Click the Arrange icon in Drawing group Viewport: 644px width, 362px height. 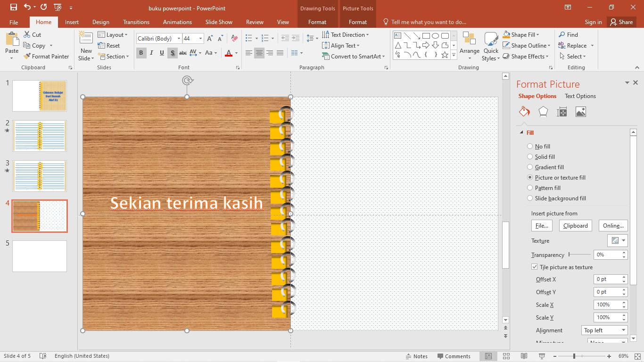tap(469, 46)
